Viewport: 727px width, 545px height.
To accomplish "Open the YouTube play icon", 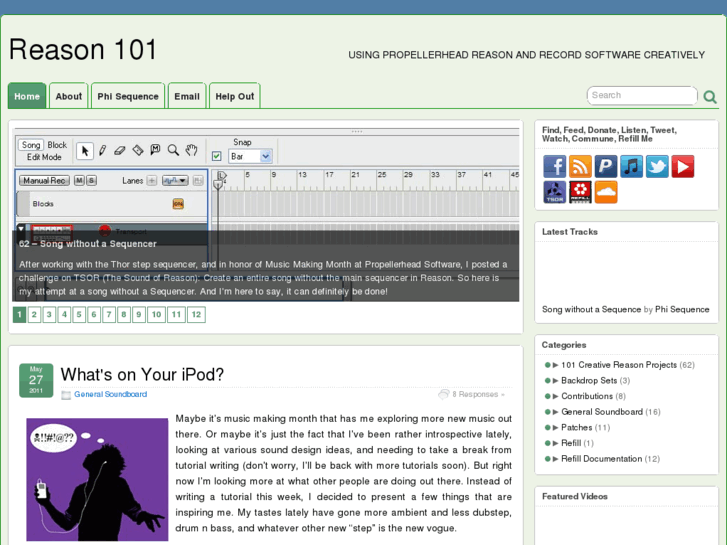I will (x=682, y=167).
